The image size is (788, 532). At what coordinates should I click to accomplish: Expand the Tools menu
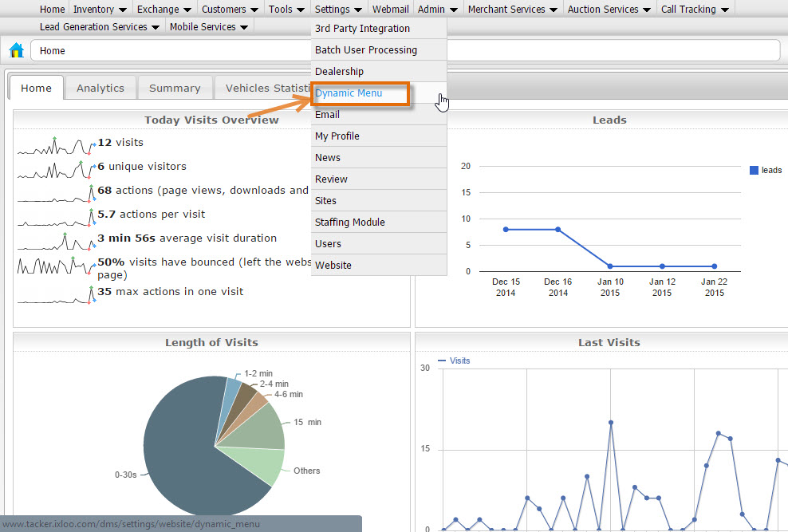click(x=286, y=9)
